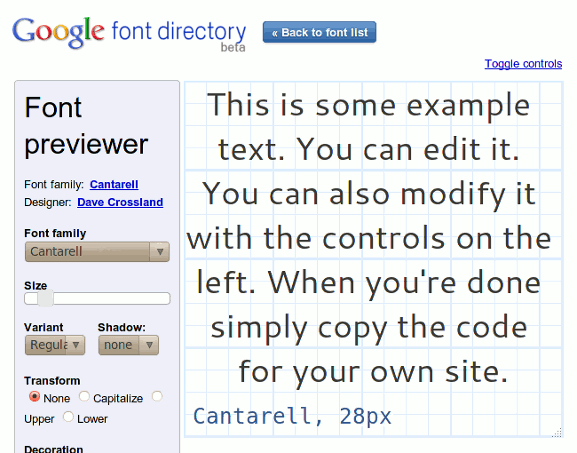Open the Shadow dropdown
Screen dimensions: 577x453
coord(128,345)
